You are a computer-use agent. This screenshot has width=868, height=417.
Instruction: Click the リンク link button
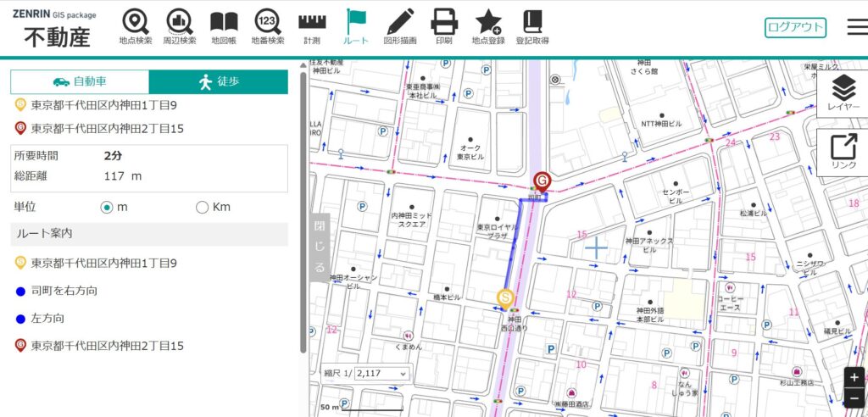coord(843,151)
